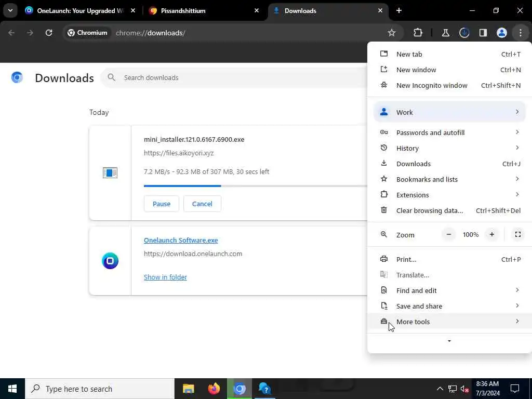Select Translate menu item
This screenshot has height=399, width=532.
(x=449, y=275)
